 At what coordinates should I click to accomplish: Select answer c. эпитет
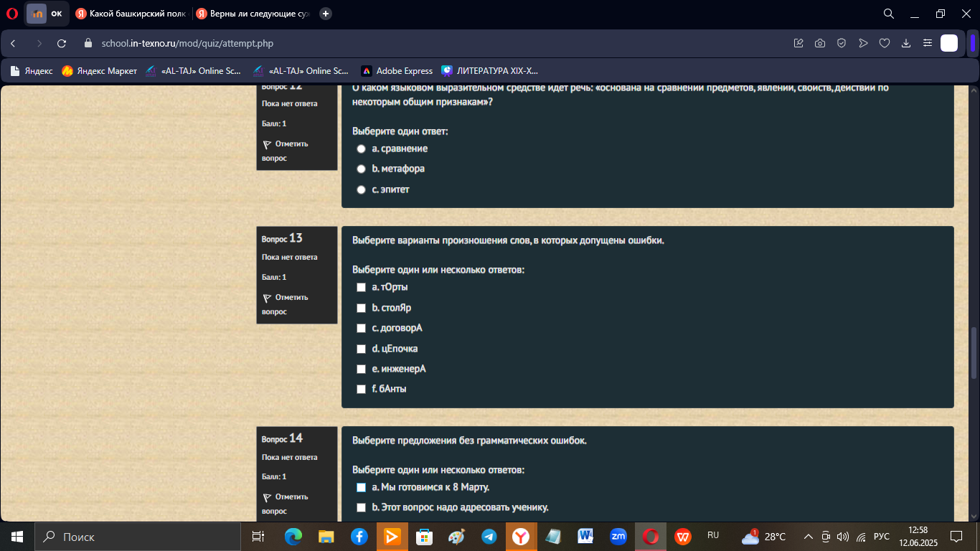click(x=362, y=189)
